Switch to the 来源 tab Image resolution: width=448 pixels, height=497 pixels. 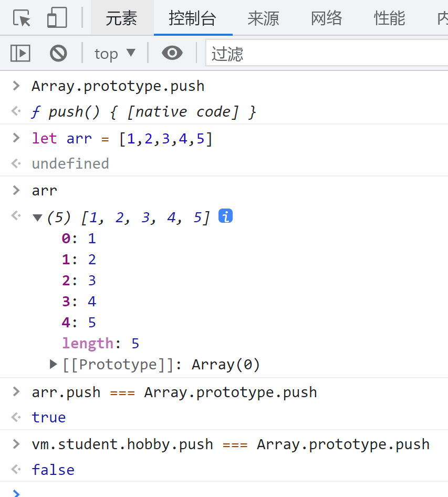[263, 18]
